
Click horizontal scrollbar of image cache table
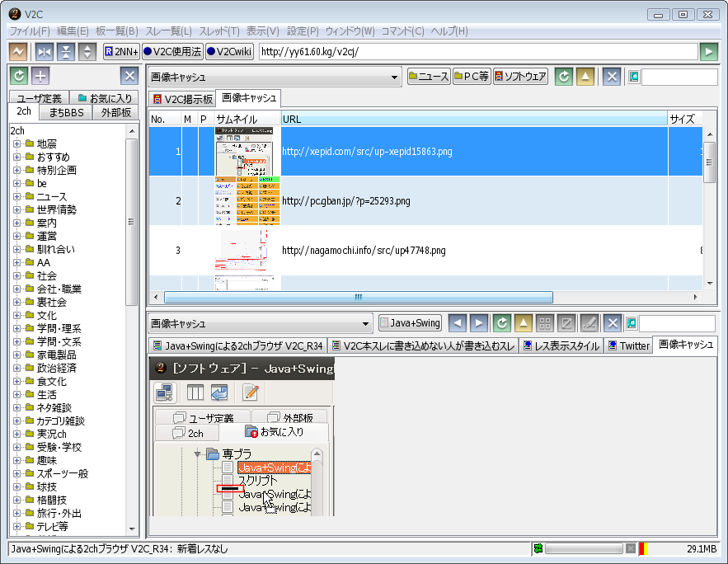[x=358, y=297]
